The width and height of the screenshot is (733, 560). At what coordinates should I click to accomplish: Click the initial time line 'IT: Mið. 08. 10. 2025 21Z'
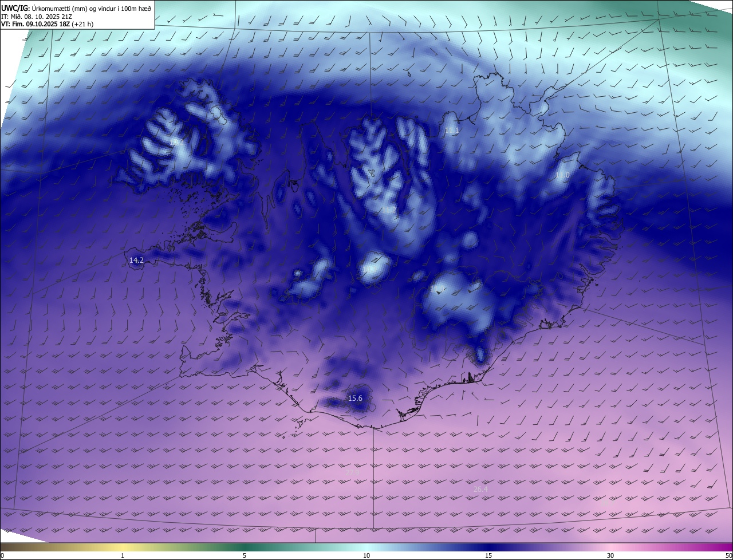[38, 16]
